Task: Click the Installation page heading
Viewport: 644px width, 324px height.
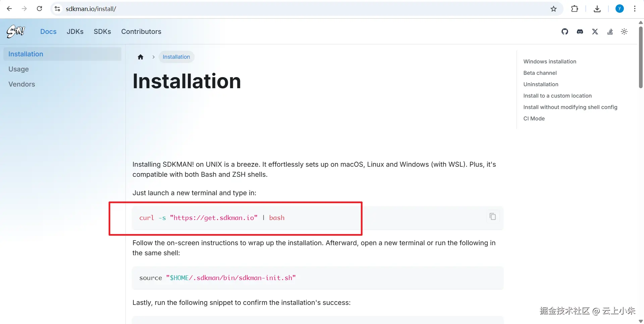Action: coord(187,81)
